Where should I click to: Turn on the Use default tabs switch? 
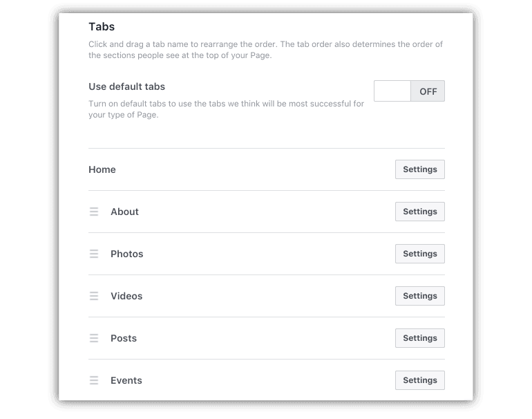tap(409, 91)
